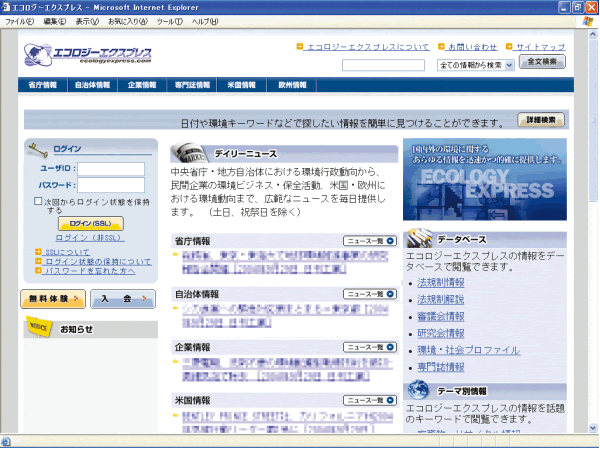The width and height of the screenshot is (600, 449).
Task: Open the 法規制情報 database link
Action: pyautogui.click(x=441, y=283)
